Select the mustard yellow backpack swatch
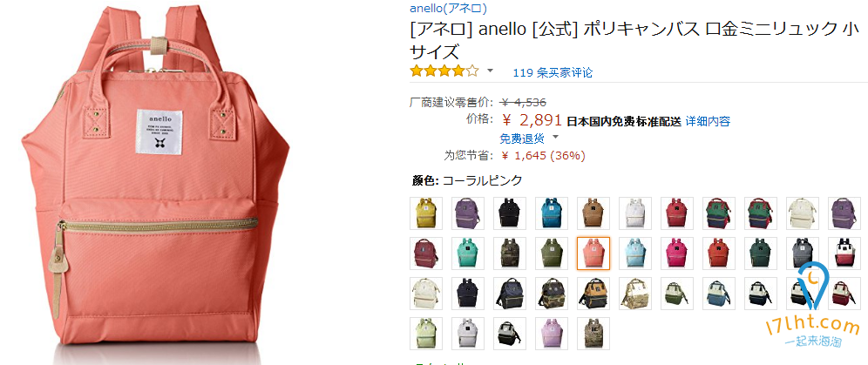The width and height of the screenshot is (868, 365). tap(425, 213)
